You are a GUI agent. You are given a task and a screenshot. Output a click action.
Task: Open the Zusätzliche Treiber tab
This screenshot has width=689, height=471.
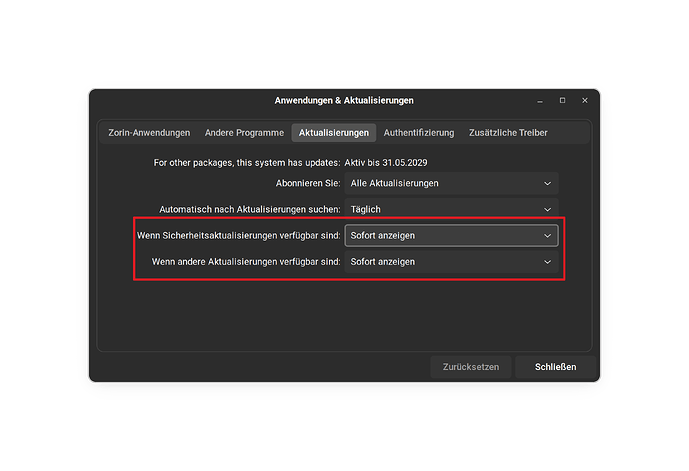click(x=508, y=133)
